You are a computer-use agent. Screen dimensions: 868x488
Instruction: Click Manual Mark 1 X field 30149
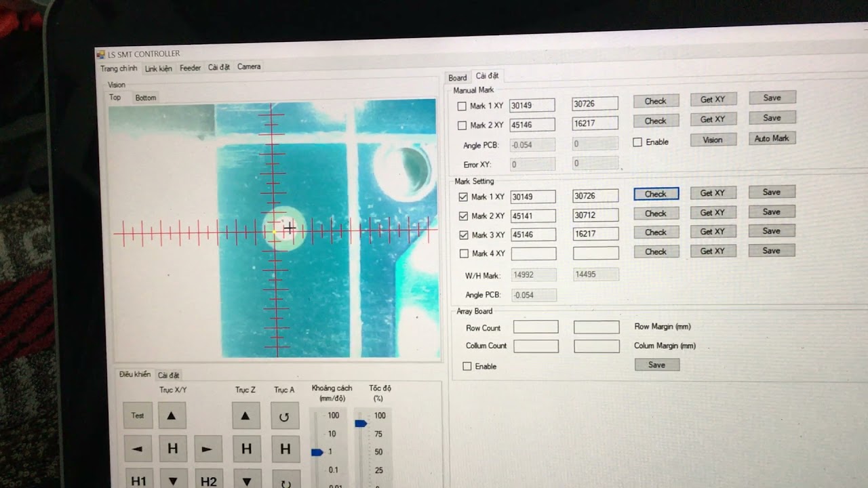click(532, 105)
